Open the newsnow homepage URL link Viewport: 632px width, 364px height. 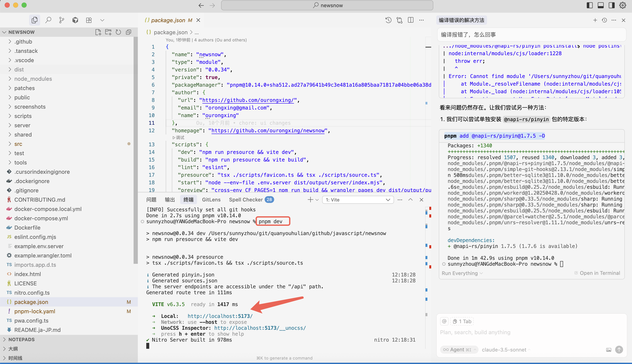pos(268,130)
